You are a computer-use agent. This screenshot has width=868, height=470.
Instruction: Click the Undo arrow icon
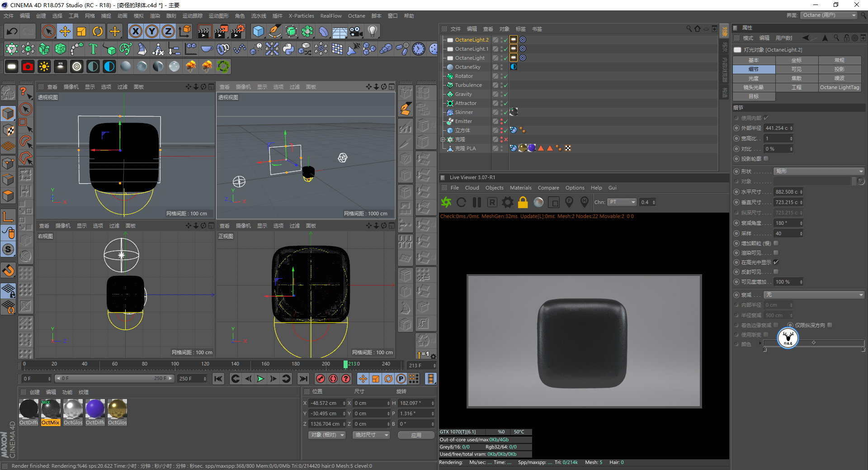[x=12, y=31]
